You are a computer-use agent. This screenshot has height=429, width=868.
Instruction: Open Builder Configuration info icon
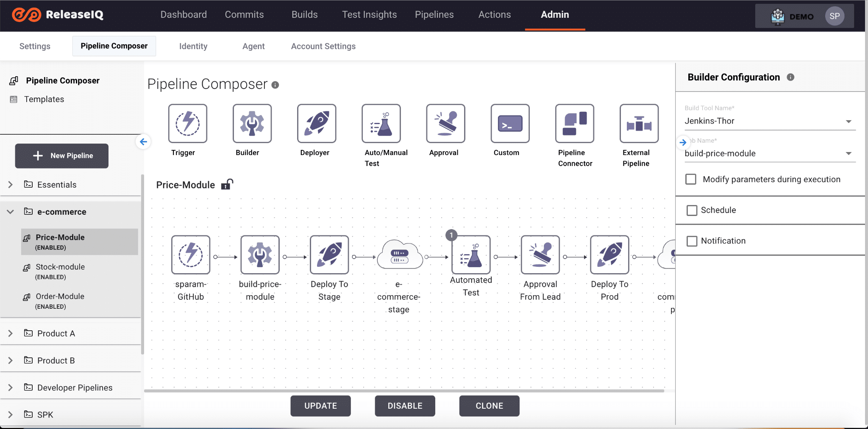click(790, 77)
